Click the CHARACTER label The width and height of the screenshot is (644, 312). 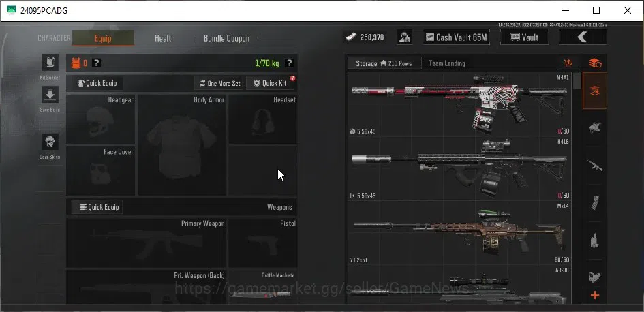tap(55, 38)
